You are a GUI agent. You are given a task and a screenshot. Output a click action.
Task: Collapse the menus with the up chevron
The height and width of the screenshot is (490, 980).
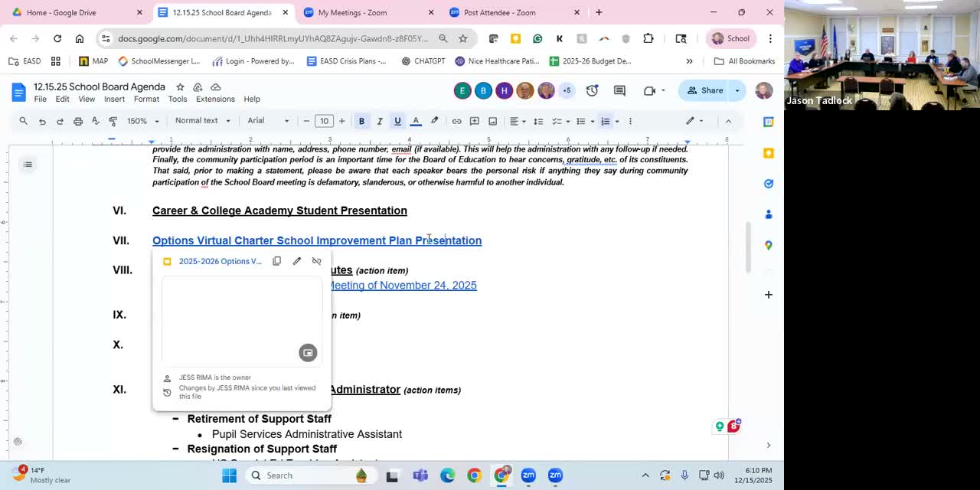click(728, 121)
